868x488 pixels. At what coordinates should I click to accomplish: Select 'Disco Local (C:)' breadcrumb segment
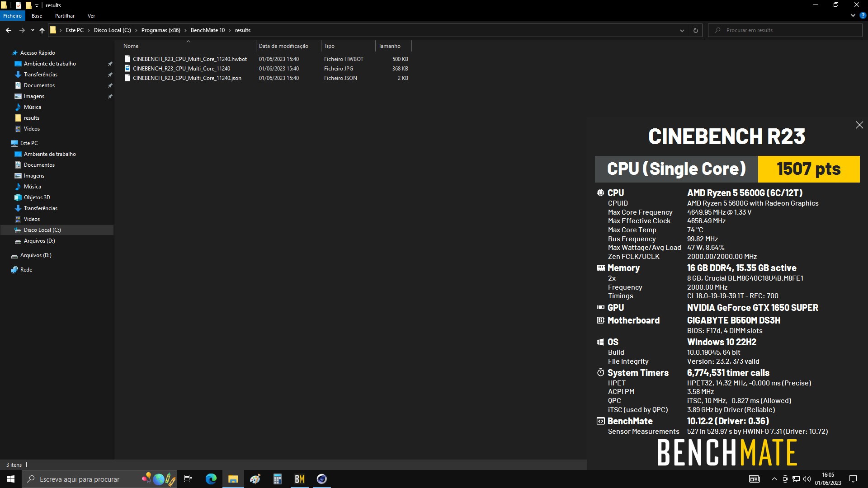point(112,30)
